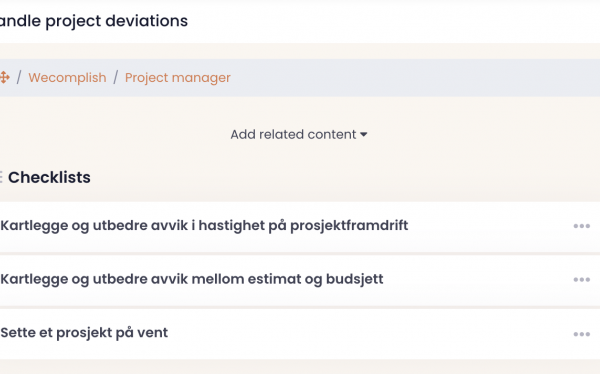This screenshot has height=374, width=600.
Task: Open the Project manager breadcrumb link
Action: tap(178, 78)
